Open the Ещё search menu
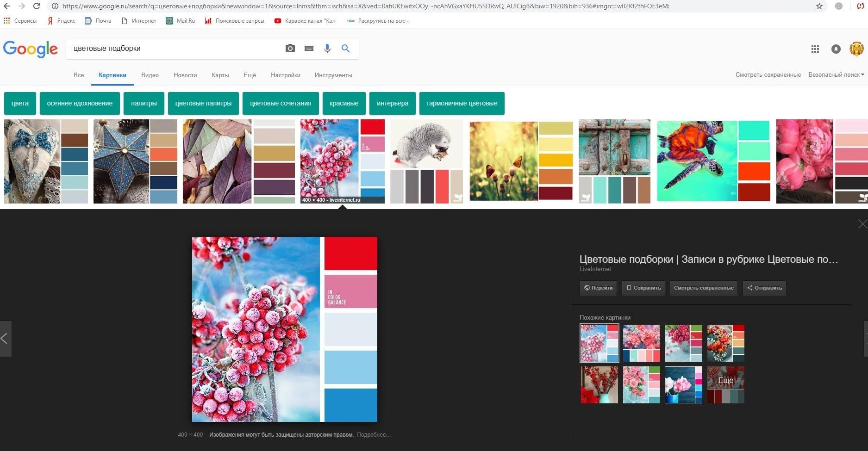The width and height of the screenshot is (868, 451). tap(250, 75)
